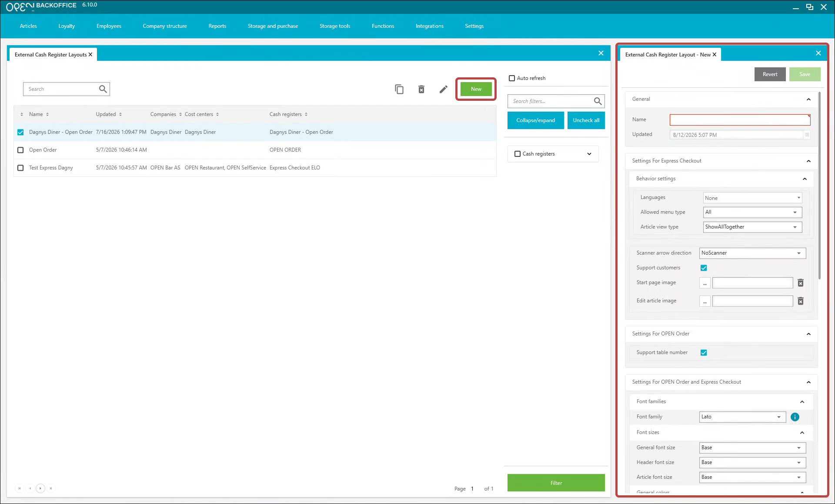Check the Open Order row checkbox

[20, 150]
